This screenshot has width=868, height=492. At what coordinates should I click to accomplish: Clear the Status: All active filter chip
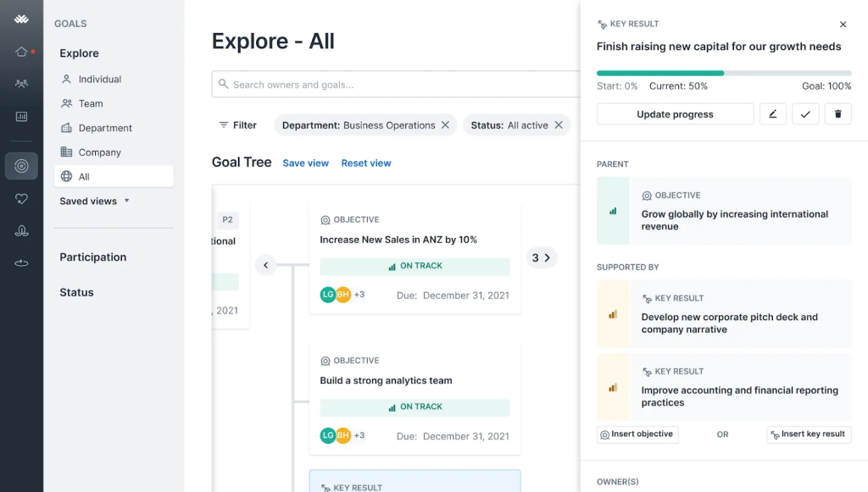click(559, 124)
